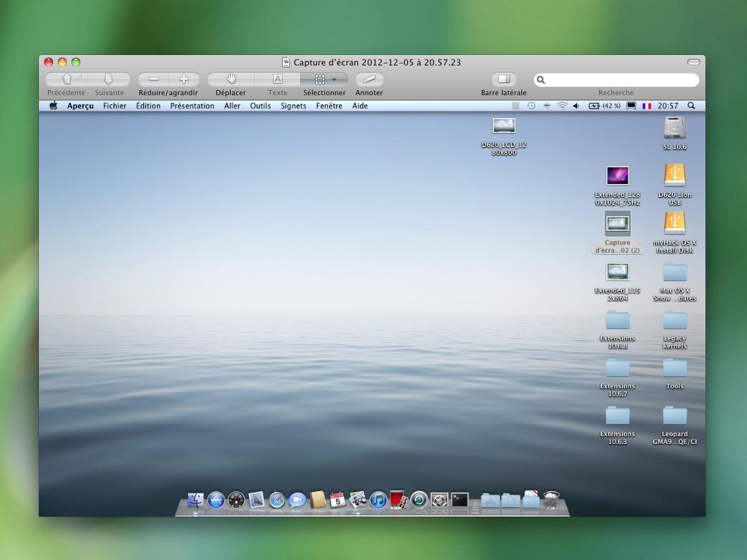
Task: Click the iTunes icon in the Dock
Action: pyautogui.click(x=378, y=500)
